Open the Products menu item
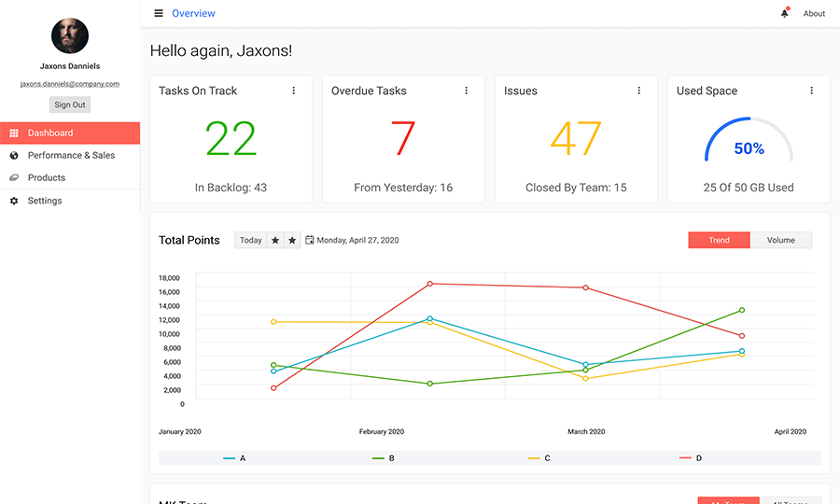Viewport: 840px width, 504px height. click(47, 177)
